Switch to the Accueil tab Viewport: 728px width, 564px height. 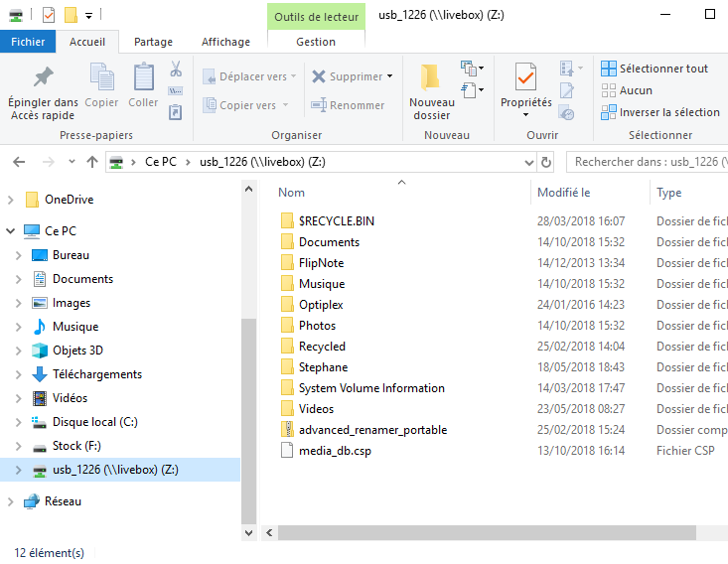(87, 42)
